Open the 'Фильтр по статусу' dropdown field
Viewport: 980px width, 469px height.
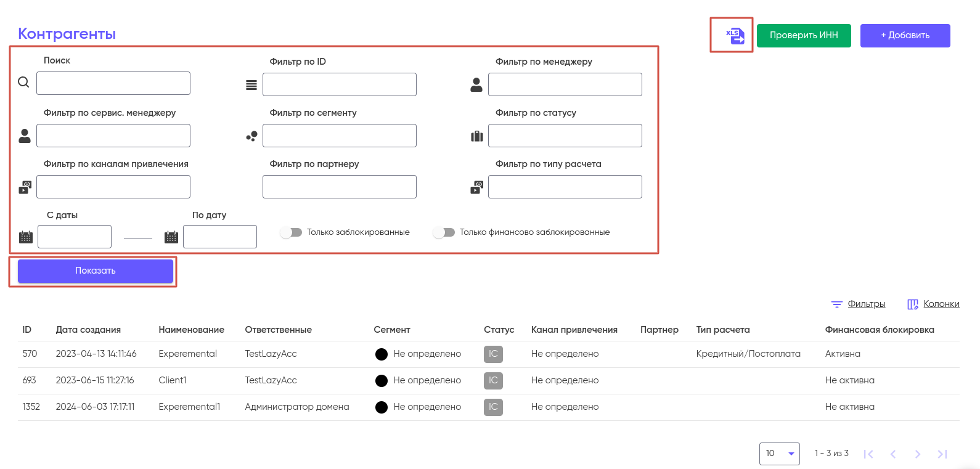[x=565, y=136]
